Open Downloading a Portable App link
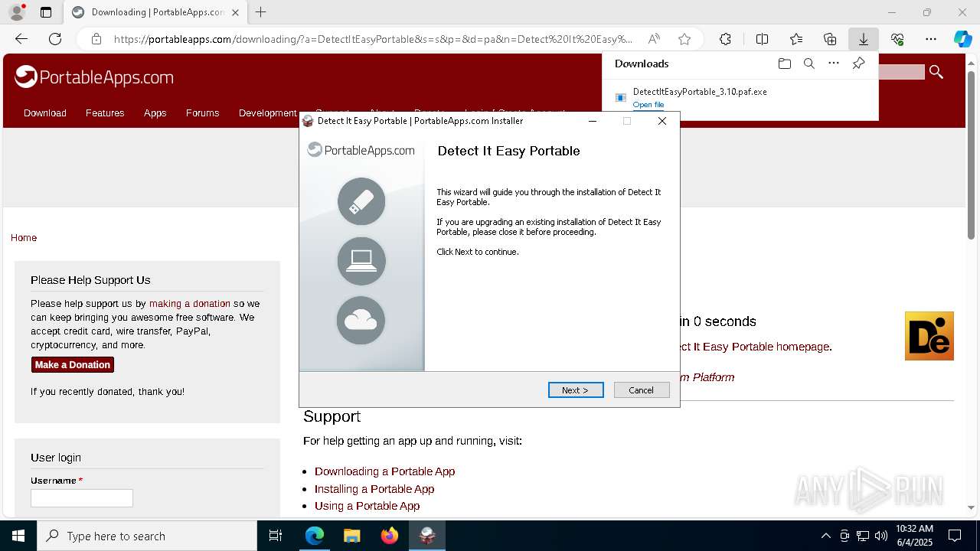 coord(384,471)
